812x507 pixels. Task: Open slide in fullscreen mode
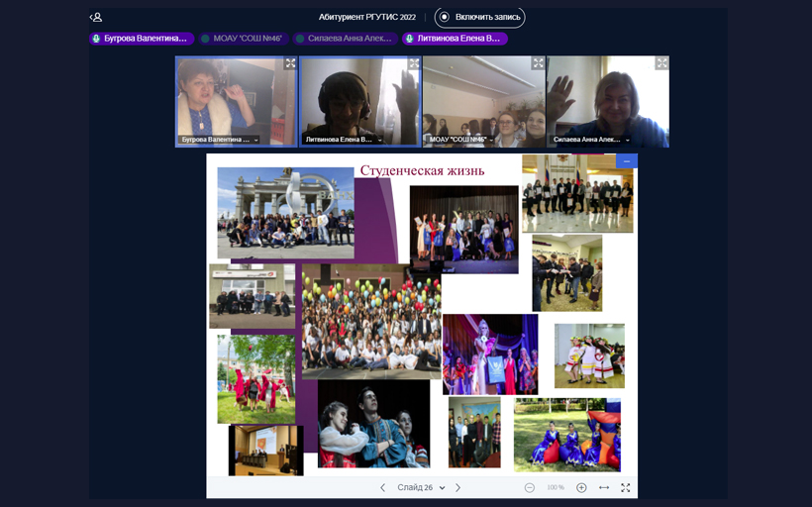626,488
